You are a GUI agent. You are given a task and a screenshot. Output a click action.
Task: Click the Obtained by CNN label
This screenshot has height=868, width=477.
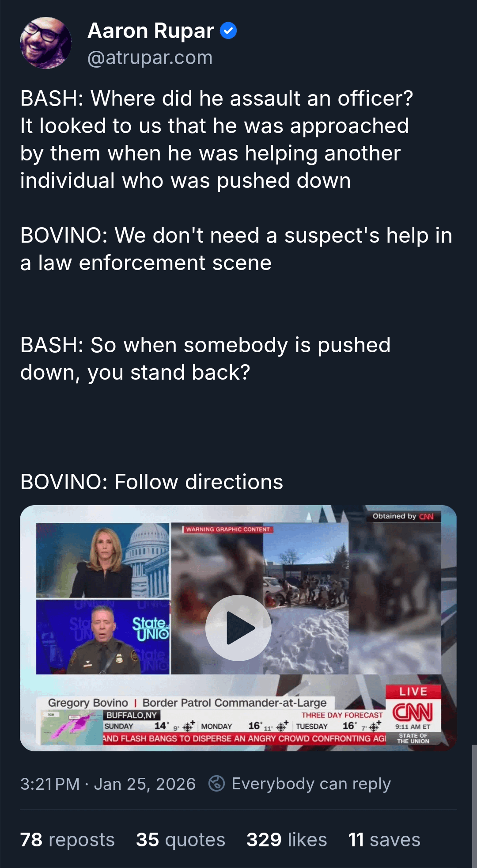[403, 516]
